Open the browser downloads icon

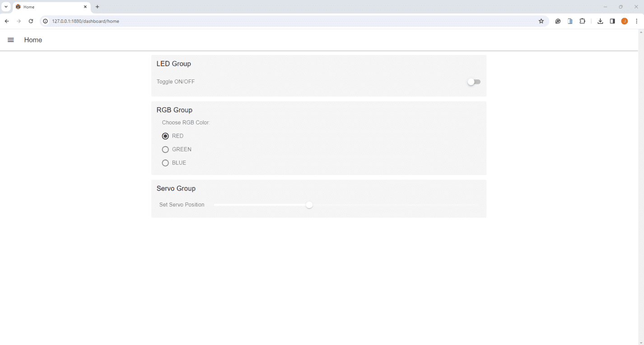click(600, 21)
